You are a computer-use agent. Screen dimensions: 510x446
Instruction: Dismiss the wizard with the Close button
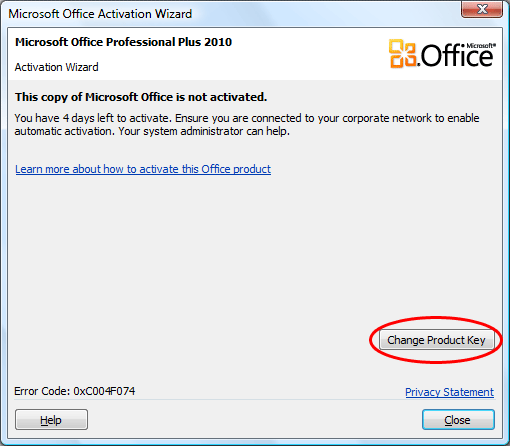click(x=458, y=420)
